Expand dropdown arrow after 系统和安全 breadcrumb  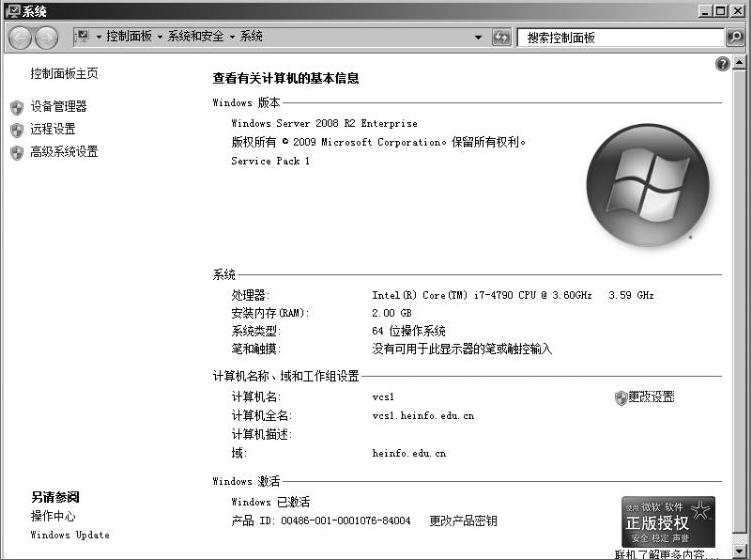232,37
